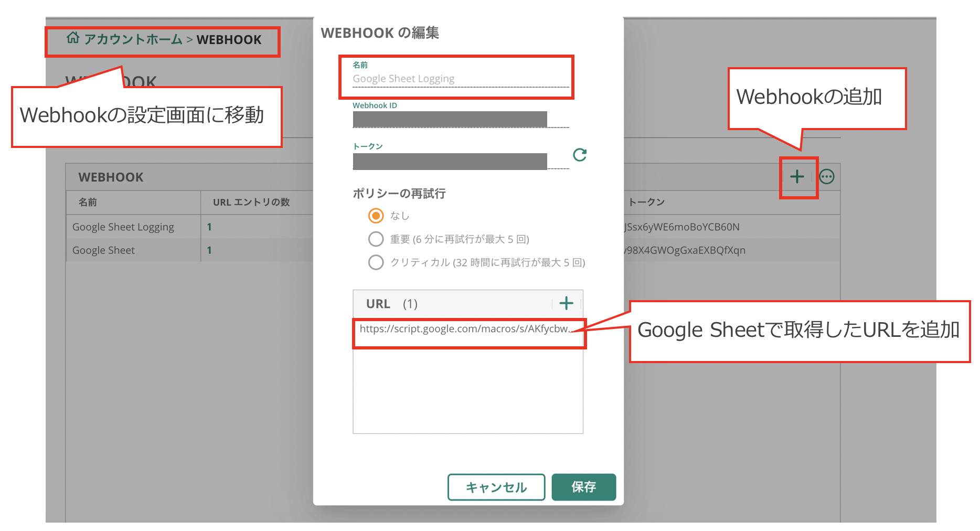Select the Google Sheet Logging webhook row
The image size is (980, 531).
click(x=123, y=227)
